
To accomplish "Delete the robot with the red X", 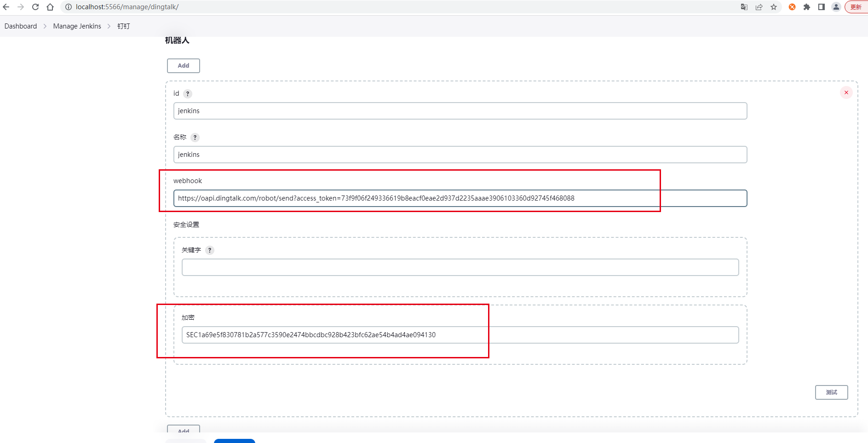I will (x=846, y=92).
